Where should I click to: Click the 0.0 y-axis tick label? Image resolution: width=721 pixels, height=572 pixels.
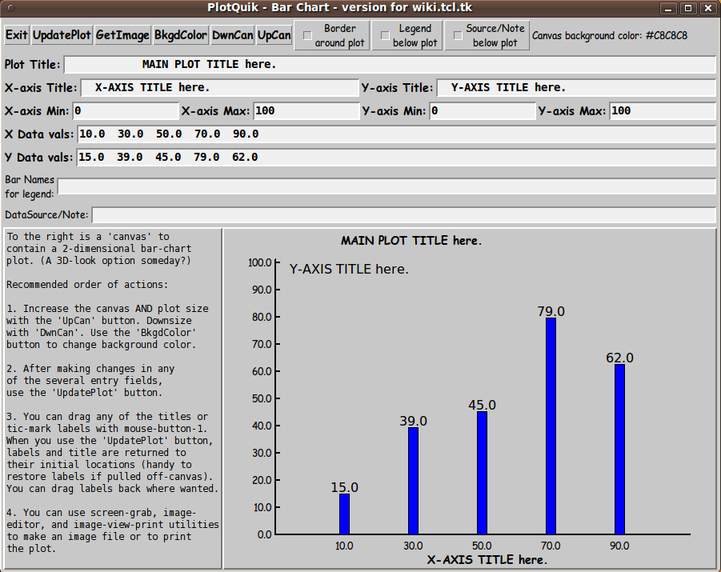point(264,534)
